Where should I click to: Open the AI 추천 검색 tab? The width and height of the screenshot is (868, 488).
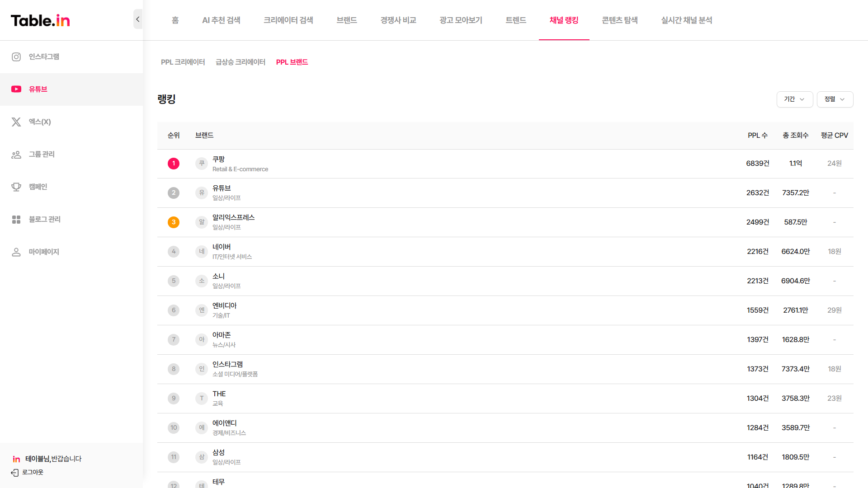[222, 20]
